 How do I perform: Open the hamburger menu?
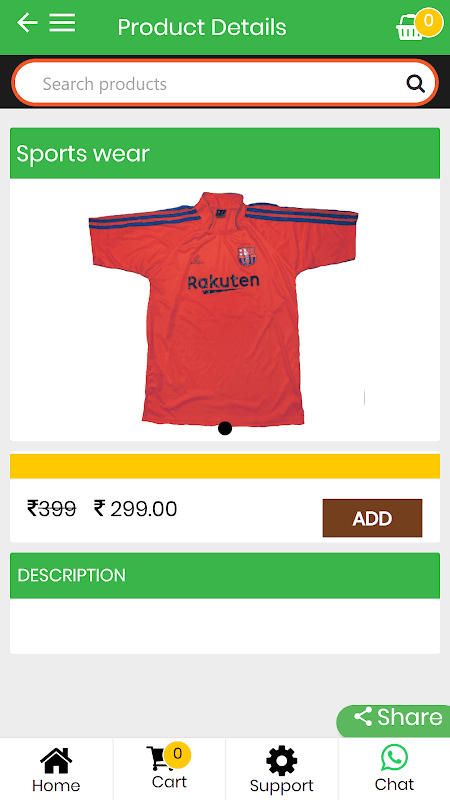(62, 23)
